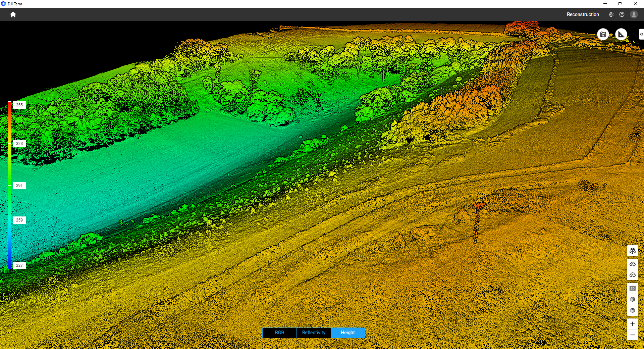
Task: Select the ruler measurement tool
Action: click(x=621, y=34)
